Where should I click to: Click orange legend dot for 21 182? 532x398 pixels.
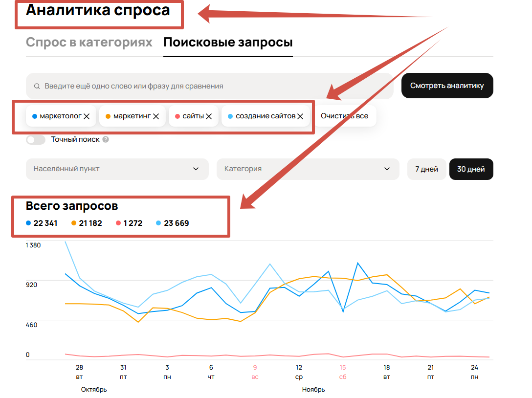click(74, 223)
